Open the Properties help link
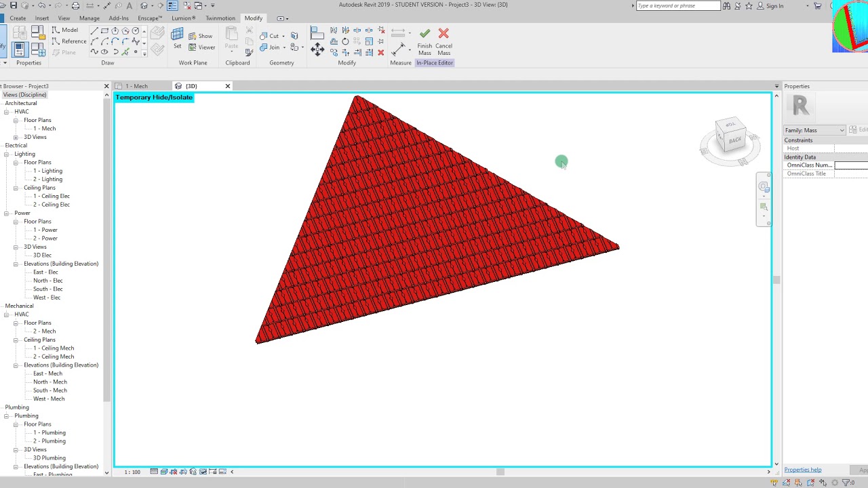The image size is (868, 488). 803,470
